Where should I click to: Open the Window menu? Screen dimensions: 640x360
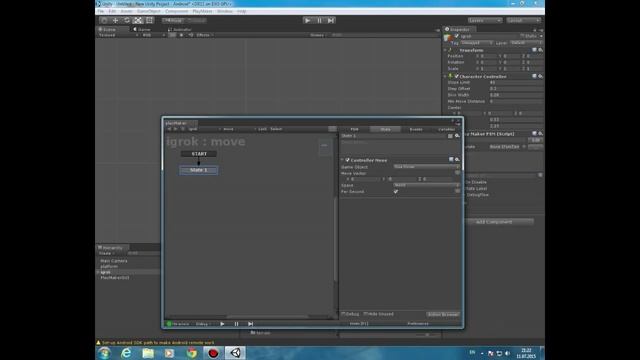224,11
